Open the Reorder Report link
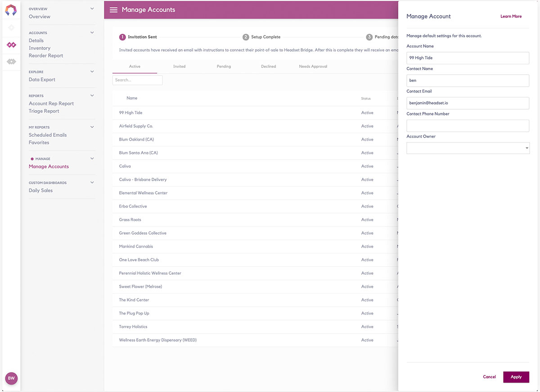Screen dimensions: 540x392 pyautogui.click(x=46, y=56)
